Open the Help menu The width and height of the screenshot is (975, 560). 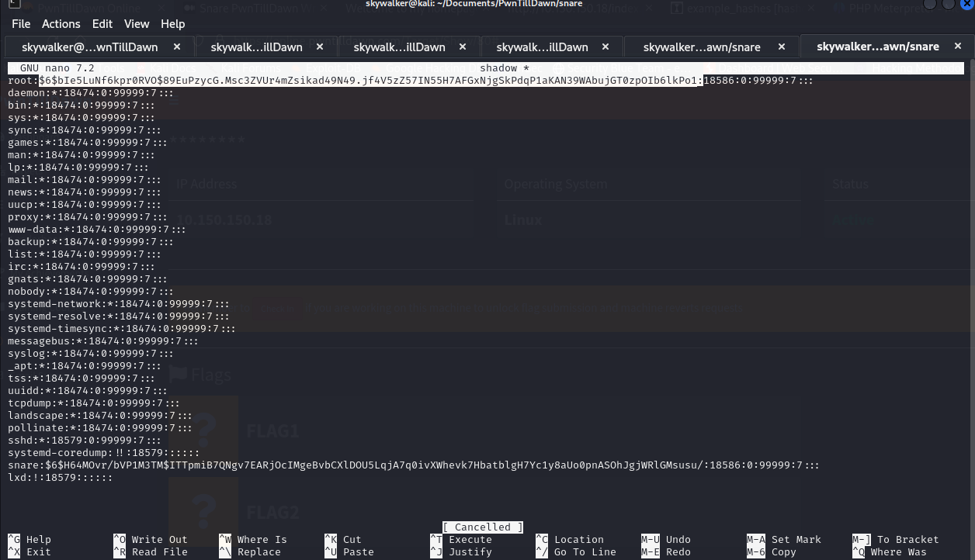(x=172, y=24)
